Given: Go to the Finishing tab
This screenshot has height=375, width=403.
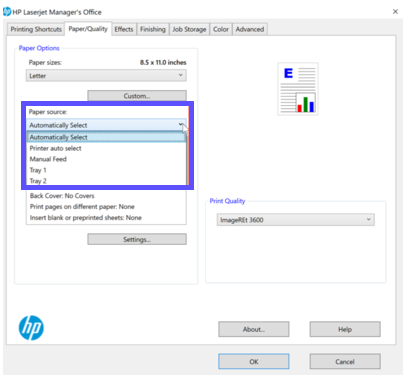Looking at the screenshot, I should (153, 29).
